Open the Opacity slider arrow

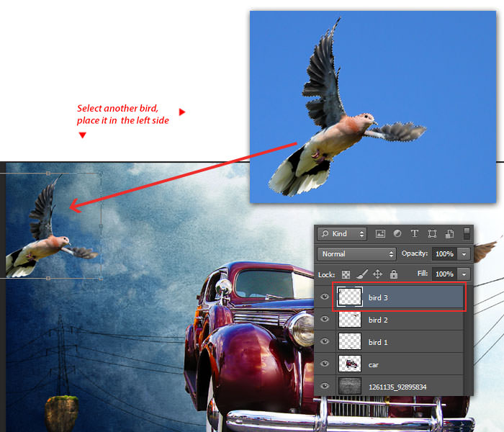click(464, 254)
